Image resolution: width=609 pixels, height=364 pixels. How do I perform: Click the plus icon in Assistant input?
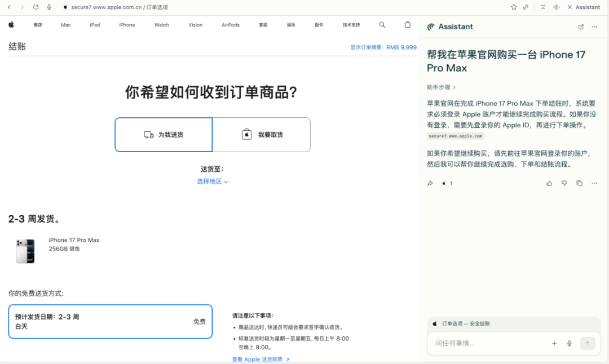coord(554,343)
